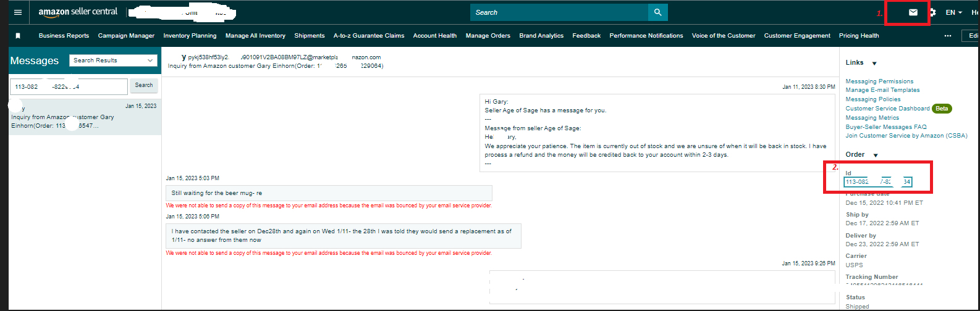Click the Jan 15, 2023 date in message list

pyautogui.click(x=141, y=106)
